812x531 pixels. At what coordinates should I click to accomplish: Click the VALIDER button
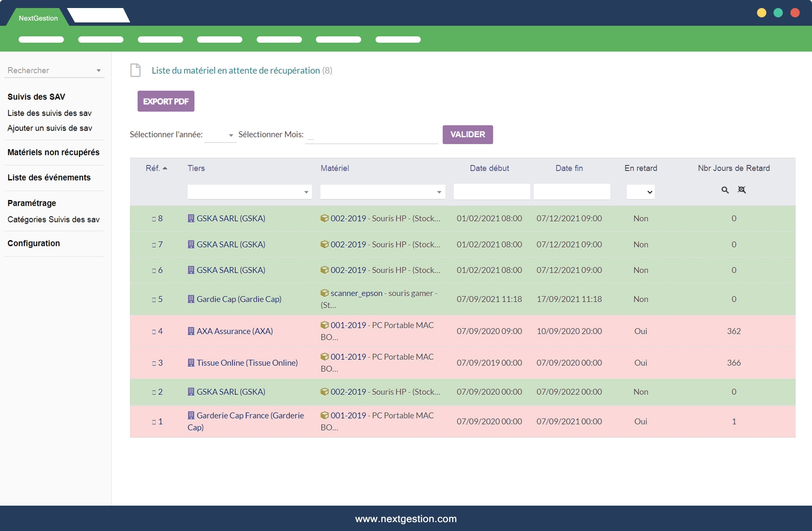click(467, 134)
